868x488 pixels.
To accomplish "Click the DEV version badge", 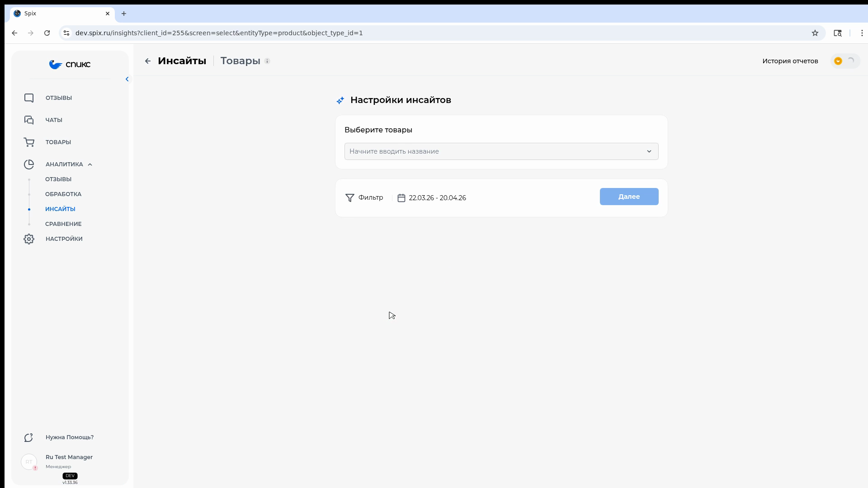I will tap(70, 476).
